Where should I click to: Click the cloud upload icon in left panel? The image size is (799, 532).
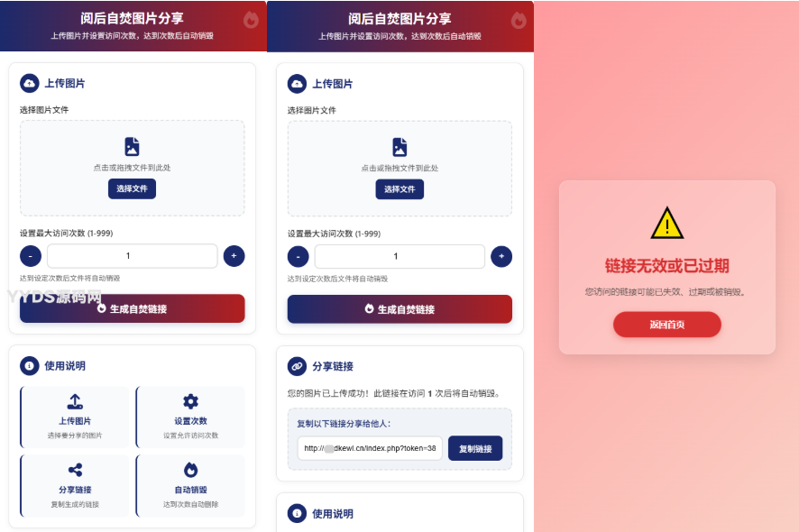[x=30, y=83]
